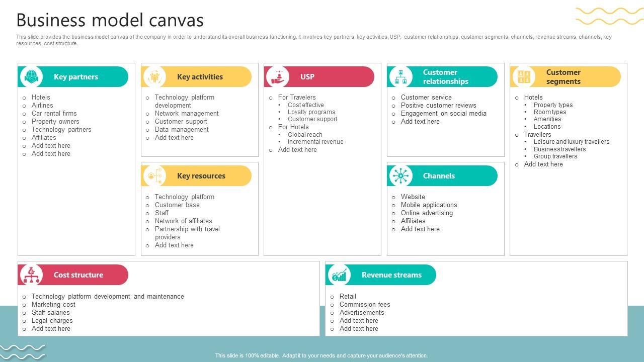Image resolution: width=644 pixels, height=362 pixels.
Task: Click the 'Key partners' header label
Action: click(76, 77)
